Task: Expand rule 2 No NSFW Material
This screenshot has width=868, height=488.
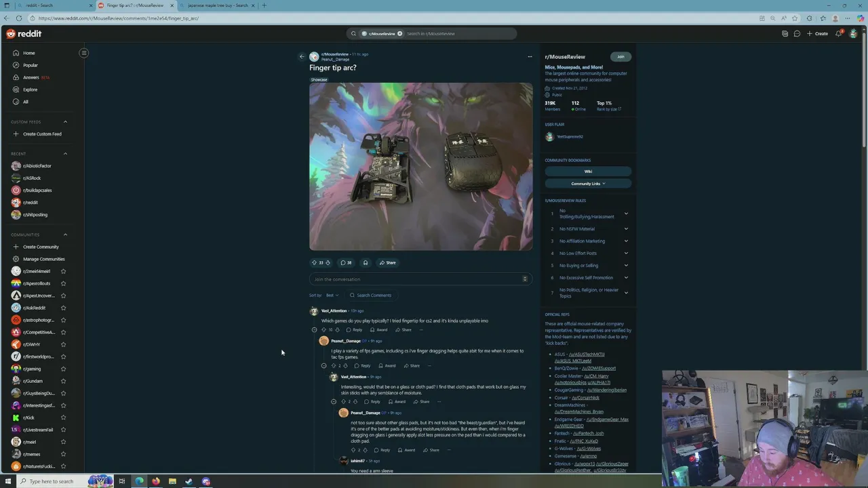Action: pos(626,229)
